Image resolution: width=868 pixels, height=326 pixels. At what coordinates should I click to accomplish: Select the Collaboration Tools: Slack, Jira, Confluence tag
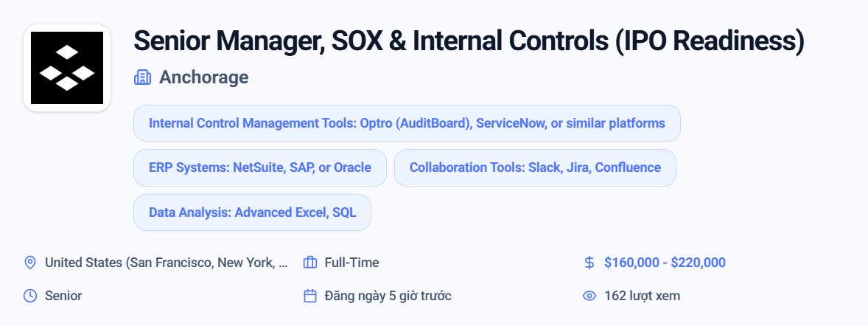tap(535, 167)
